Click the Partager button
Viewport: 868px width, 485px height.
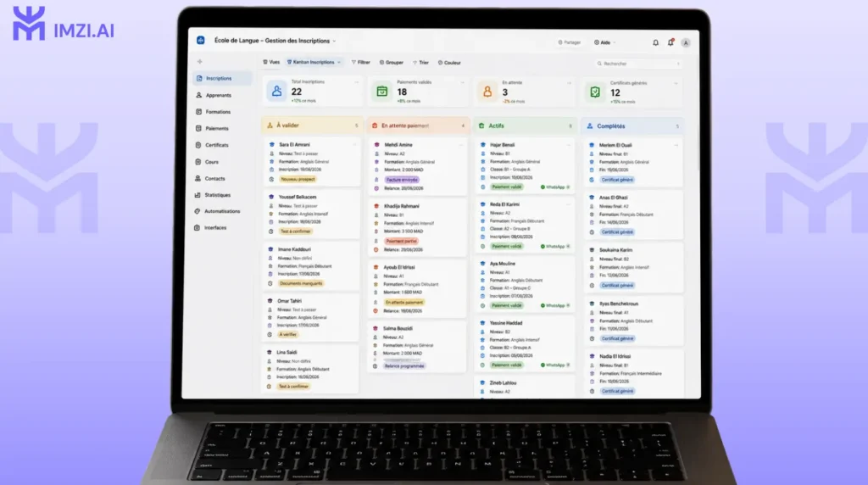coord(569,42)
